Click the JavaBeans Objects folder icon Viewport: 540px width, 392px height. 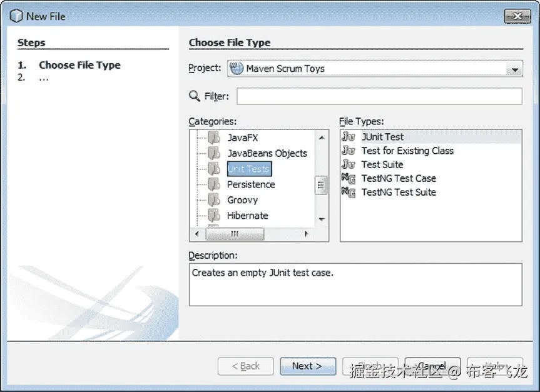[214, 153]
